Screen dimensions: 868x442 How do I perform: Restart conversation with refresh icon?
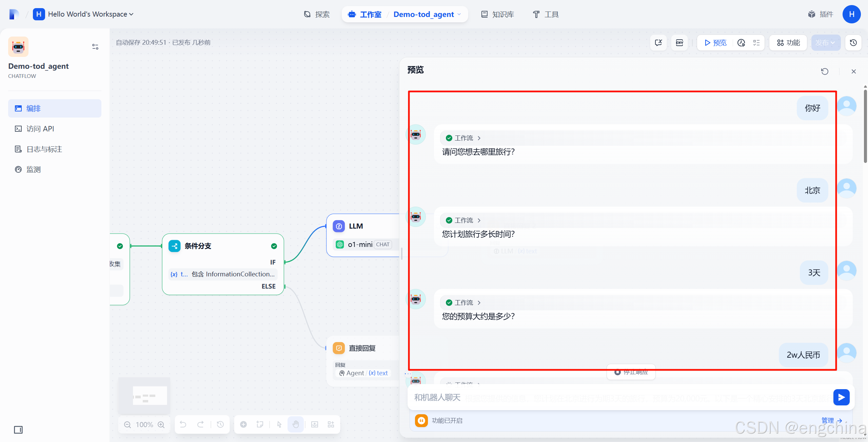coord(825,71)
